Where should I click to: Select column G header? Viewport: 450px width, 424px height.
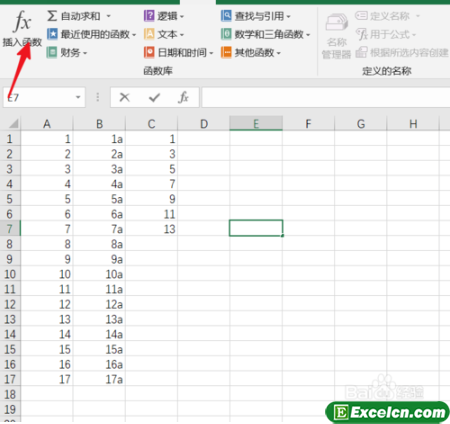tap(361, 124)
